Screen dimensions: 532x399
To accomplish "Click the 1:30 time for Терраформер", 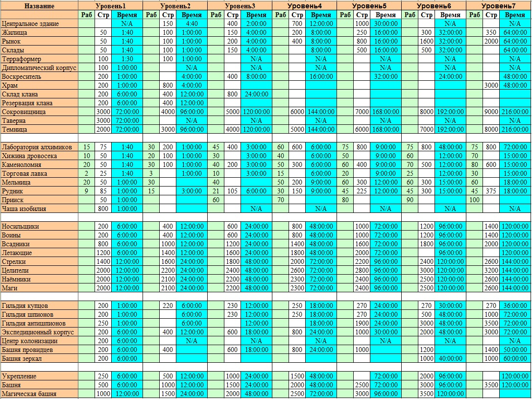I will (x=127, y=59).
